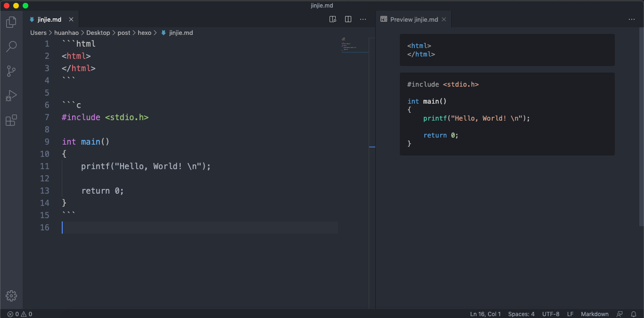Close the jinjie.md editor tab
Image resolution: width=644 pixels, height=318 pixels.
pyautogui.click(x=71, y=19)
